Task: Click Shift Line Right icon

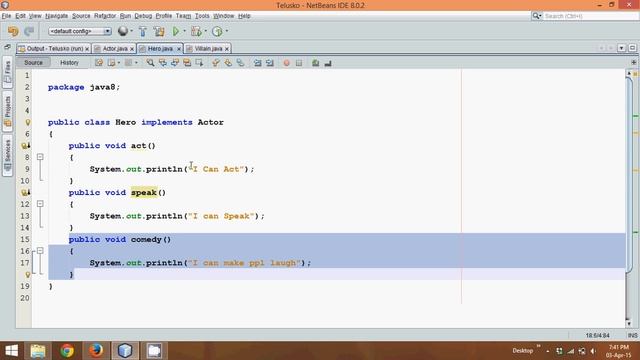Action: [x=270, y=63]
